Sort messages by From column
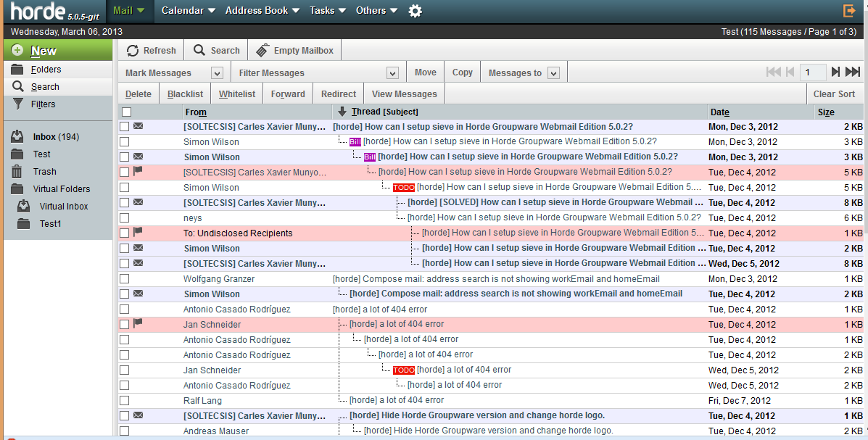Viewport: 868px width, 440px height. coord(196,112)
